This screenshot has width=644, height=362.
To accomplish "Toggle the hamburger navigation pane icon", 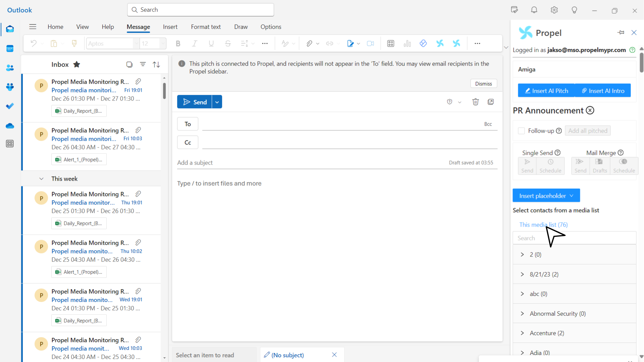I will point(33,27).
